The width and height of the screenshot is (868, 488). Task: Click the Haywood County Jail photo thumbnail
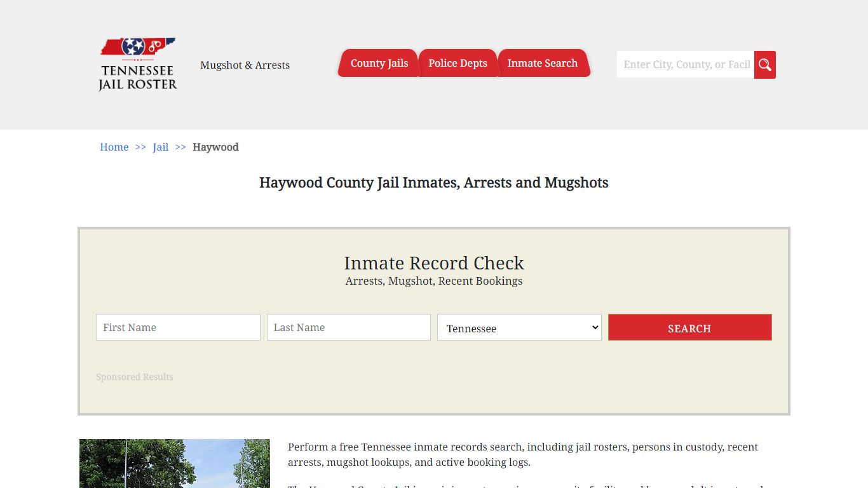175,463
